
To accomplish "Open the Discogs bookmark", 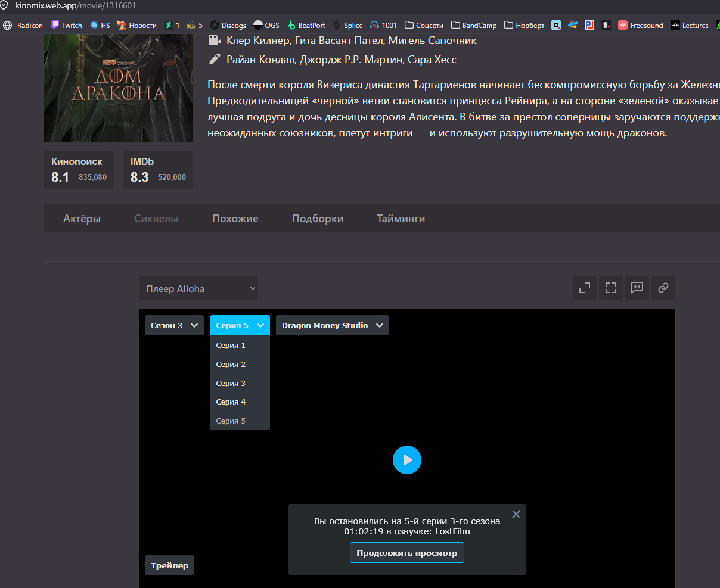I will 228,25.
